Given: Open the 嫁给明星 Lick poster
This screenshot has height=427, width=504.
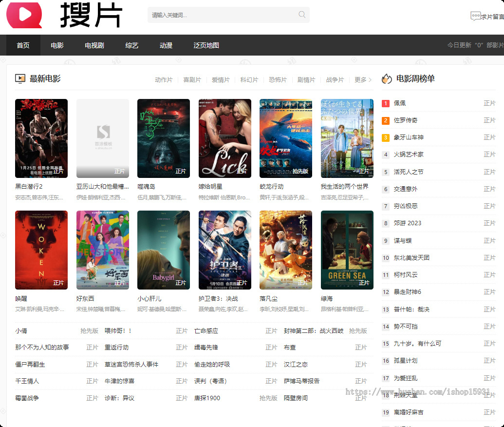Looking at the screenshot, I should point(225,138).
